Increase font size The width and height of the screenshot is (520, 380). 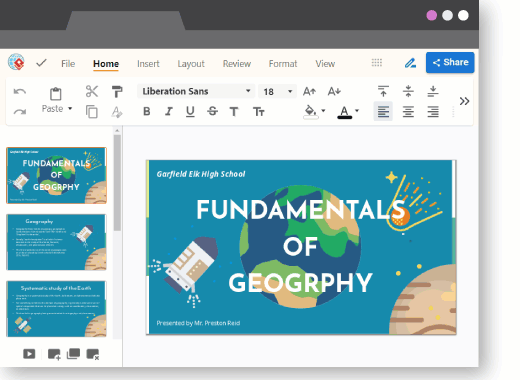309,91
